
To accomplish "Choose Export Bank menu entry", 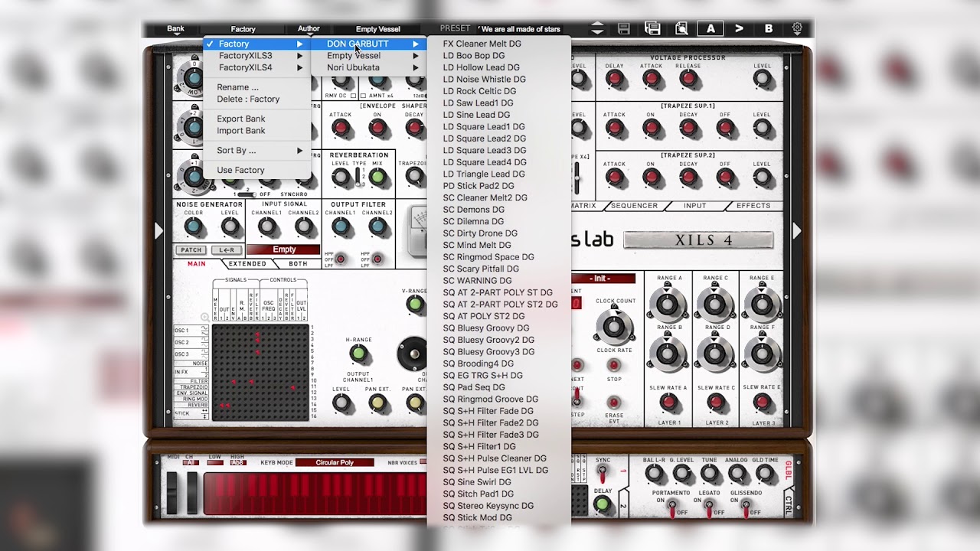I will coord(256,119).
